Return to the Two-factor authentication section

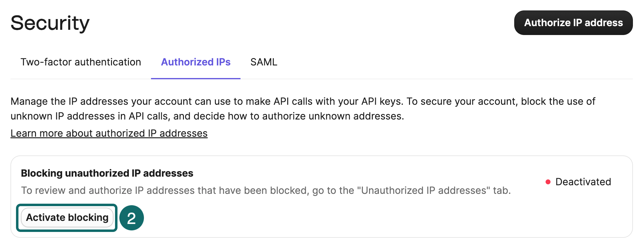[x=81, y=62]
